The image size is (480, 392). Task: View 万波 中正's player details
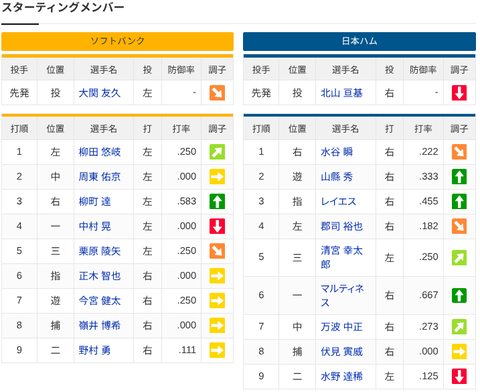coord(341,327)
